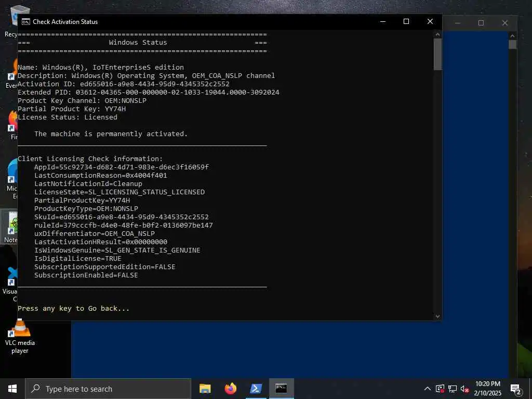Click the 'LicenseState=SL_LICENSING_STATUS_LICENSED' line
The height and width of the screenshot is (399, 532).
119,192
